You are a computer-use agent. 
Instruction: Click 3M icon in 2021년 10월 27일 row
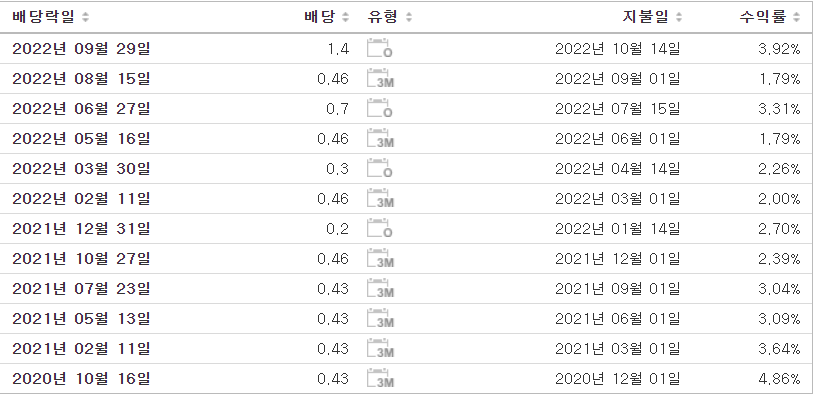(x=380, y=258)
